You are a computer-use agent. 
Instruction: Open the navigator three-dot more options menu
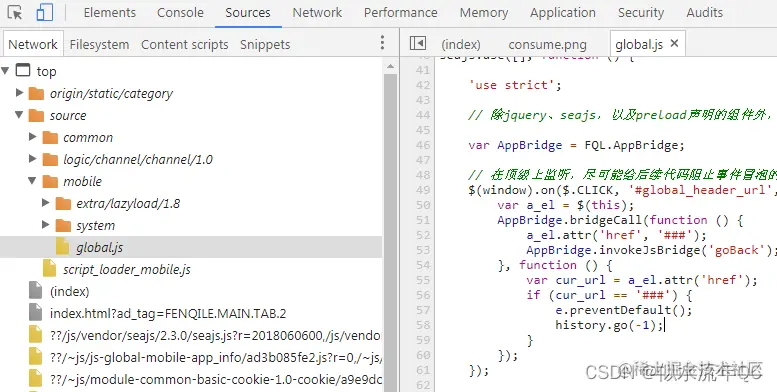382,43
